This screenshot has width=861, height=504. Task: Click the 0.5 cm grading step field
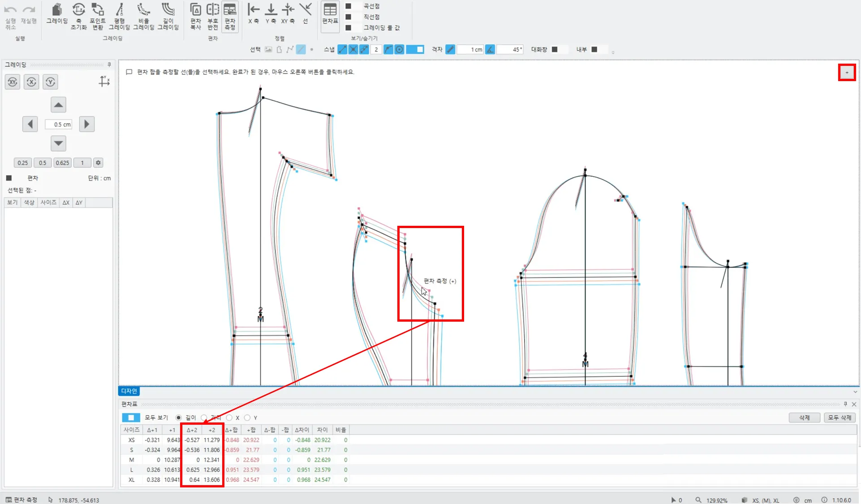click(x=59, y=124)
